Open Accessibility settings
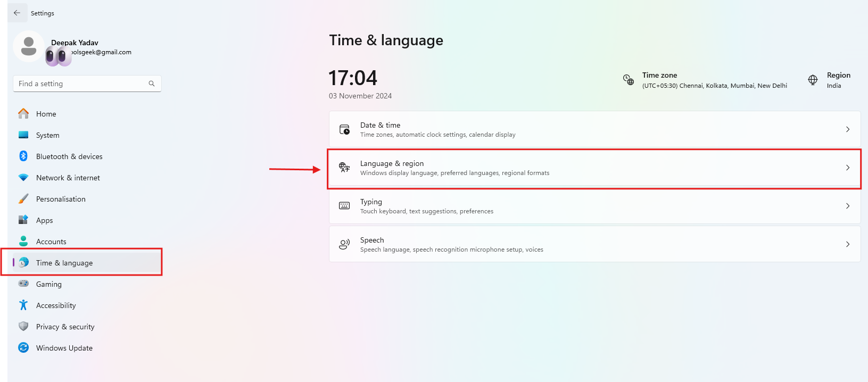868x382 pixels. coord(87,305)
